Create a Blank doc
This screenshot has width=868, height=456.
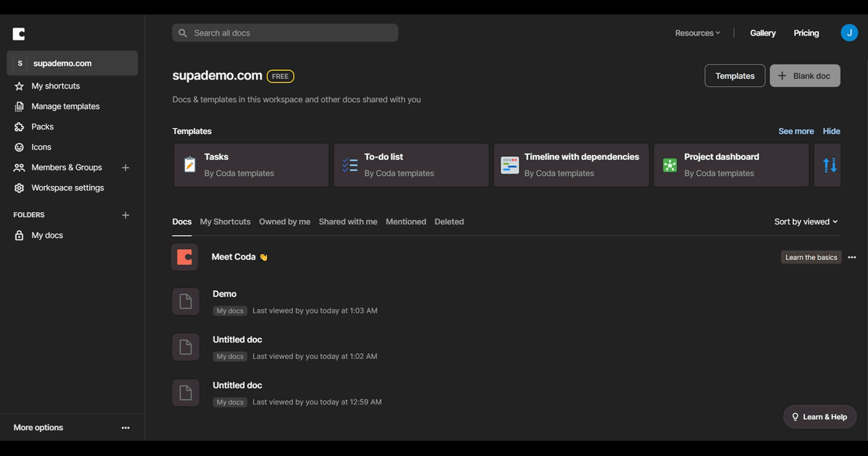pos(804,76)
